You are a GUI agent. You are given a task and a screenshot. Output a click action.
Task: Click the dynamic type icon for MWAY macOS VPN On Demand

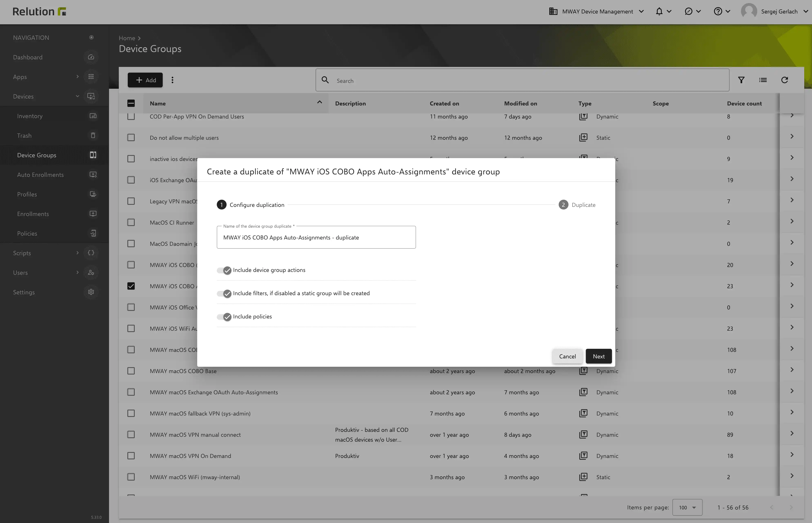[583, 456]
